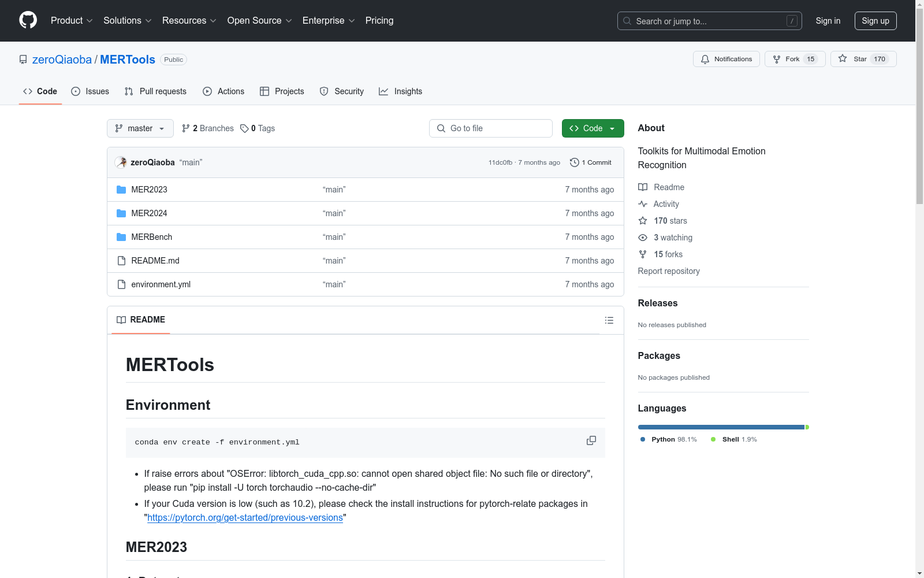This screenshot has width=924, height=578.
Task: Click the branch icon beside 2 Branches
Action: click(186, 128)
